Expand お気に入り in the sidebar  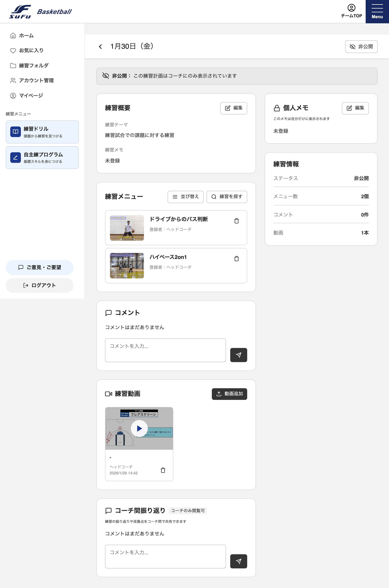tap(31, 50)
